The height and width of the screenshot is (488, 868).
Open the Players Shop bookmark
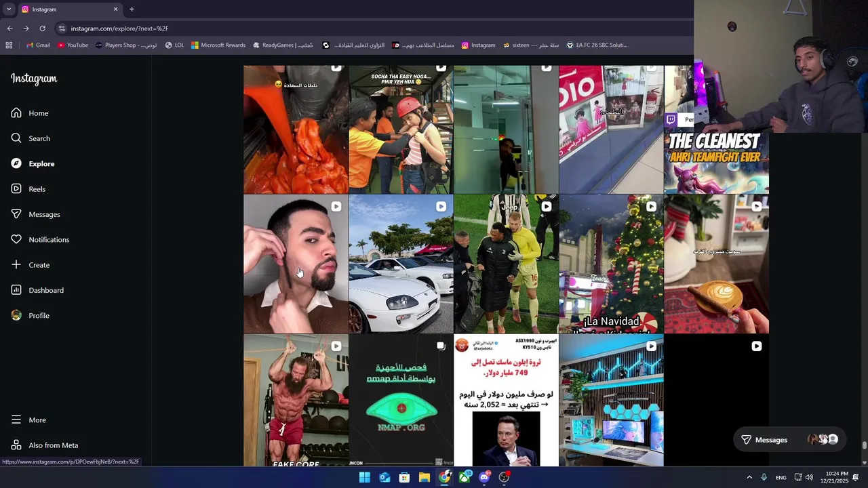point(126,45)
